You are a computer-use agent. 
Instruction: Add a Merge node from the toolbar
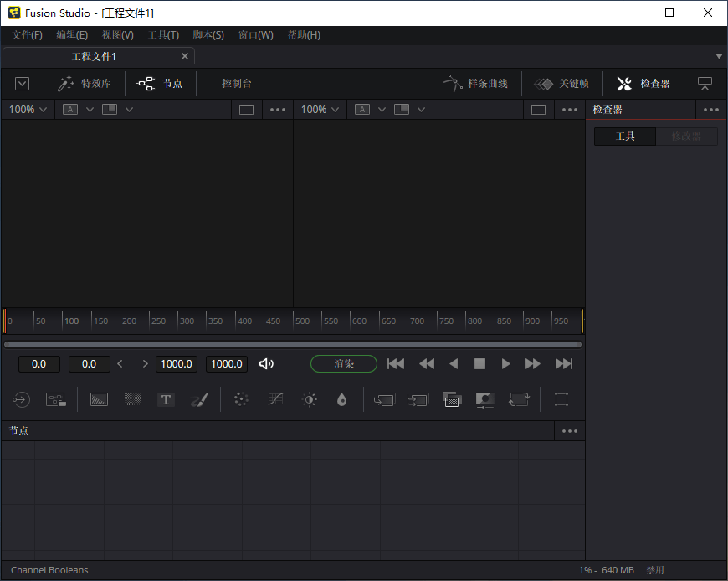pos(384,399)
